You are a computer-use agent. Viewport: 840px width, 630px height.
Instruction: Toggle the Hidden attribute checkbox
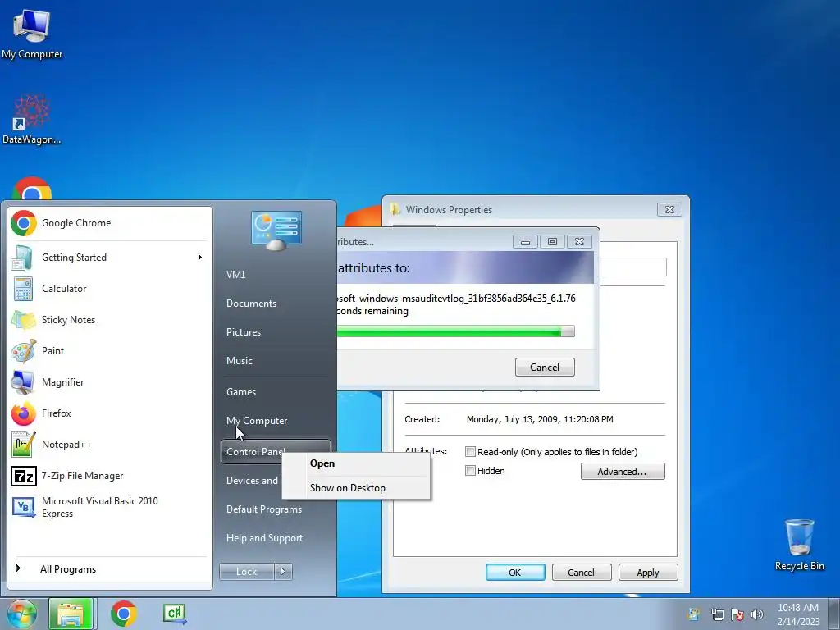point(470,471)
